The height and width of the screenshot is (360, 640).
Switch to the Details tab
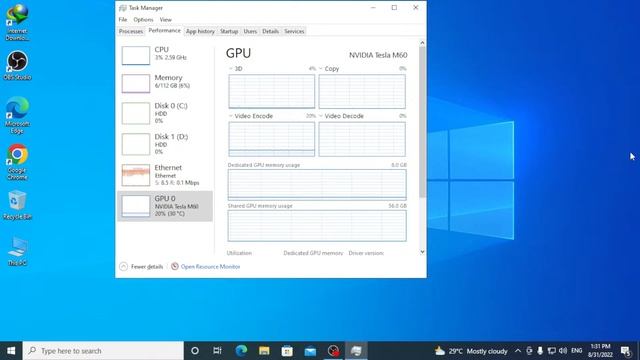270,31
